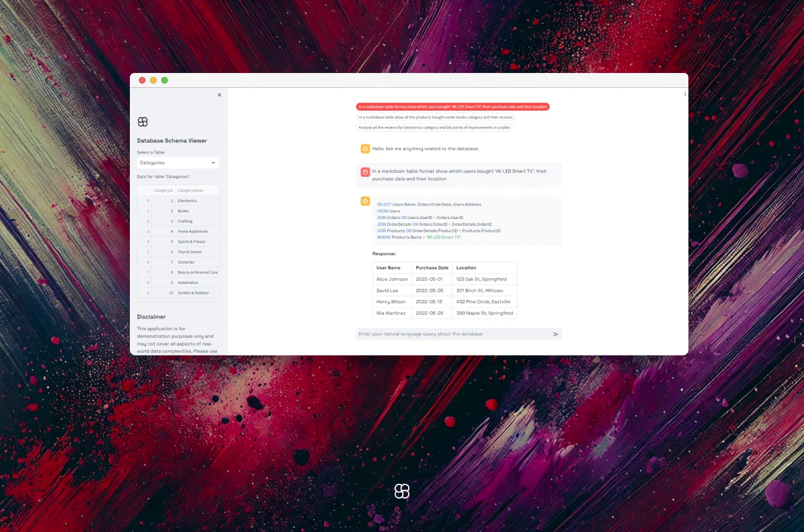Select the Books cell in Categories table
The height and width of the screenshot is (532, 804).
[x=197, y=211]
